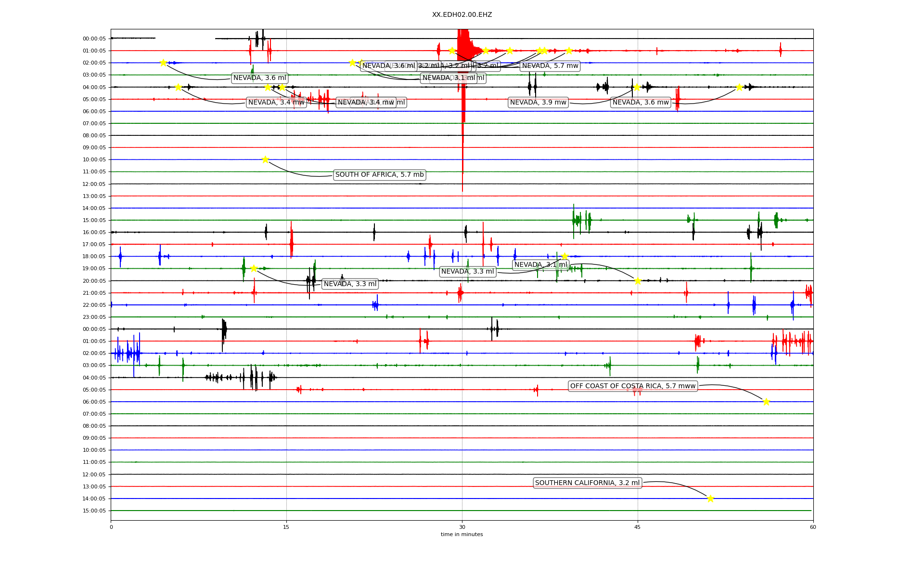This screenshot has width=924, height=578.
Task: Click star on the 19:00:05 green trace
Action: click(x=254, y=268)
